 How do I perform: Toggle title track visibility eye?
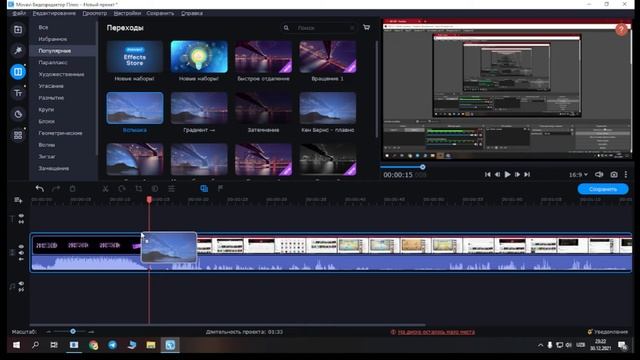point(21,216)
